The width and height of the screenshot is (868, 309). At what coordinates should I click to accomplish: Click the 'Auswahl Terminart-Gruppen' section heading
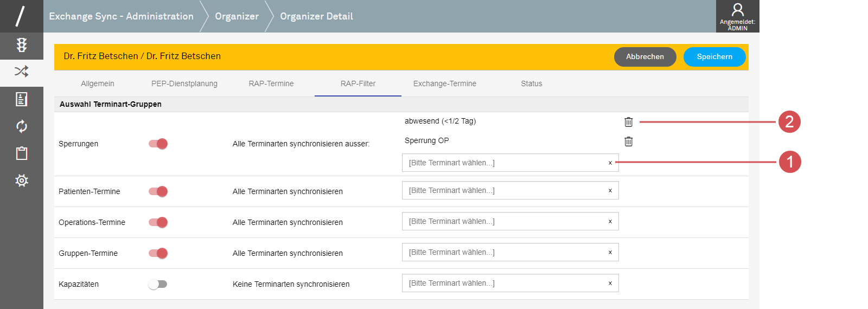pos(111,104)
